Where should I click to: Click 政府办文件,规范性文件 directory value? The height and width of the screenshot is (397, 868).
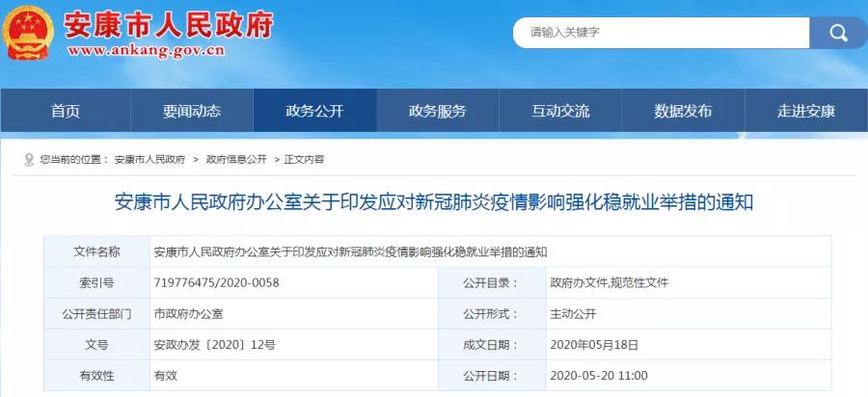[x=609, y=283]
